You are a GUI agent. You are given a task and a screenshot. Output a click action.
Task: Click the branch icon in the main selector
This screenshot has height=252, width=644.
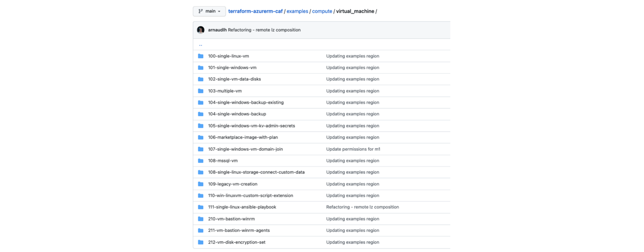(x=200, y=11)
